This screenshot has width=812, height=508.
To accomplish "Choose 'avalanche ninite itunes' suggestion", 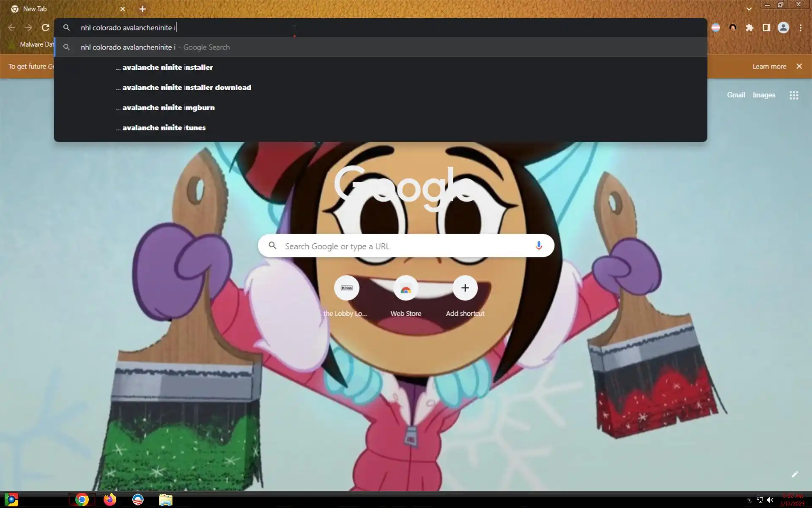I will (x=164, y=128).
